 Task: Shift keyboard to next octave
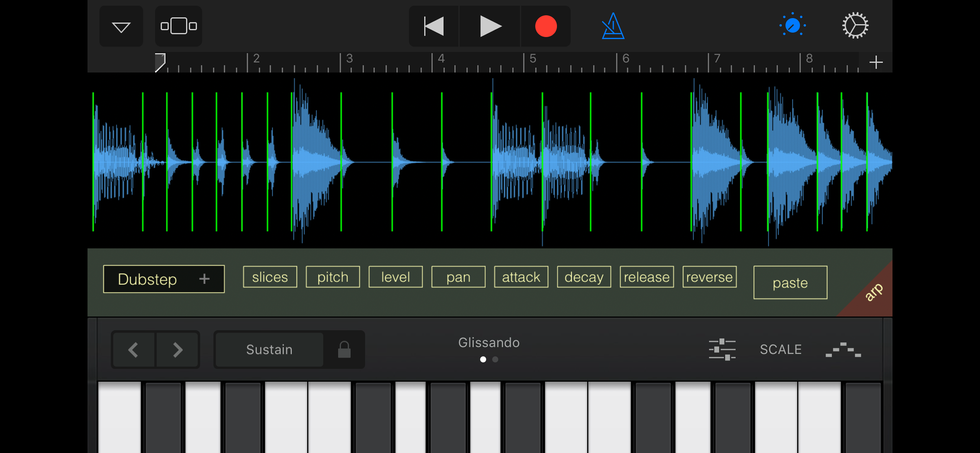[177, 349]
